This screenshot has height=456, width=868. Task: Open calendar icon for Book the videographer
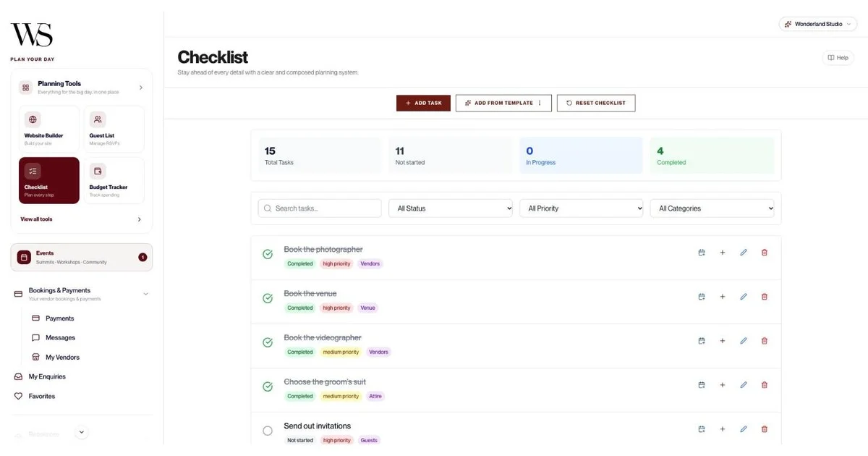(702, 341)
